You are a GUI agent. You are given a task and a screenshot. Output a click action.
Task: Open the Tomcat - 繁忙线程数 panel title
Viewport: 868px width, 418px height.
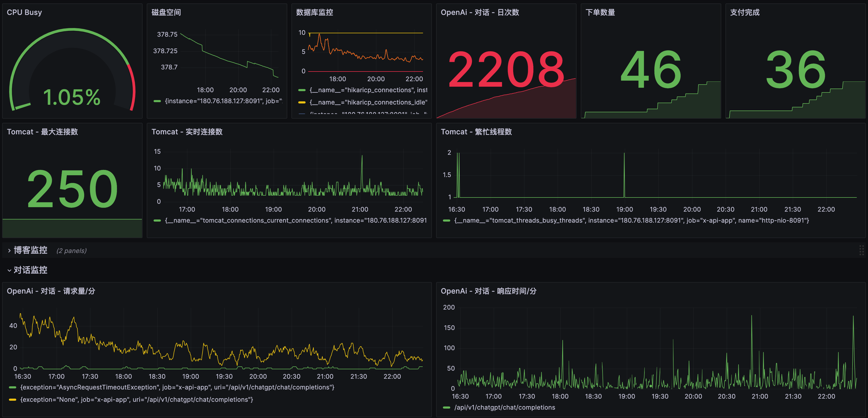(x=476, y=132)
